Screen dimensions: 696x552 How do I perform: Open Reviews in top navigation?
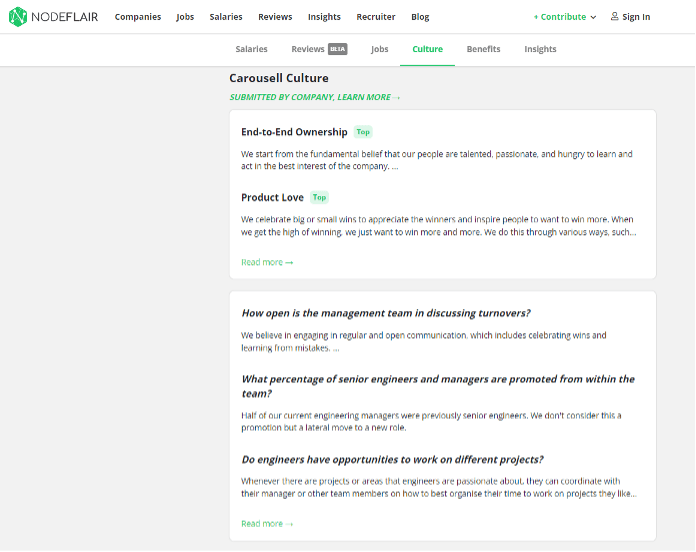[x=275, y=17]
